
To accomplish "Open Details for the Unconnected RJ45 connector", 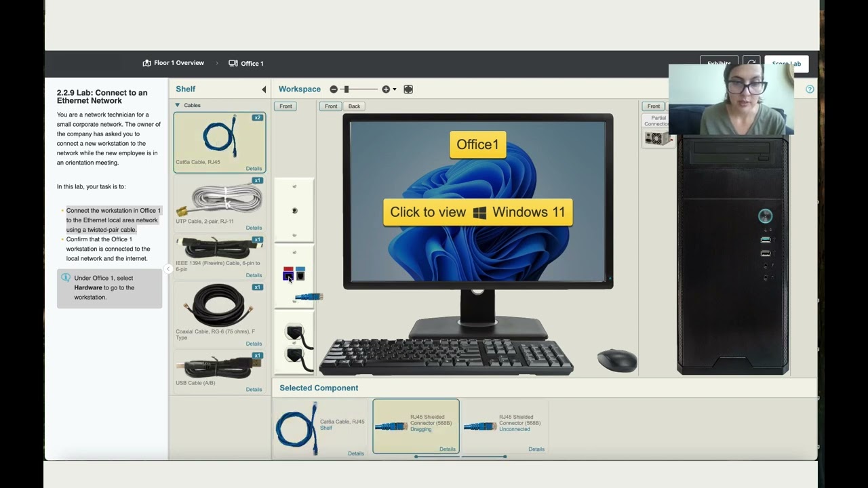I will [536, 449].
